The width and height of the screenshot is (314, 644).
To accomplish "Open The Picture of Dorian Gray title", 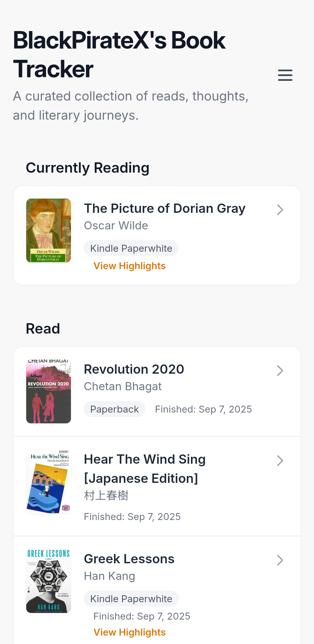I will tap(165, 208).
